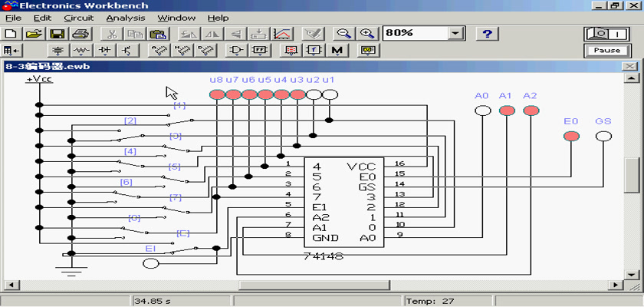The height and width of the screenshot is (307, 644).
Task: Click the Temp: 27 status entry
Action: (430, 302)
